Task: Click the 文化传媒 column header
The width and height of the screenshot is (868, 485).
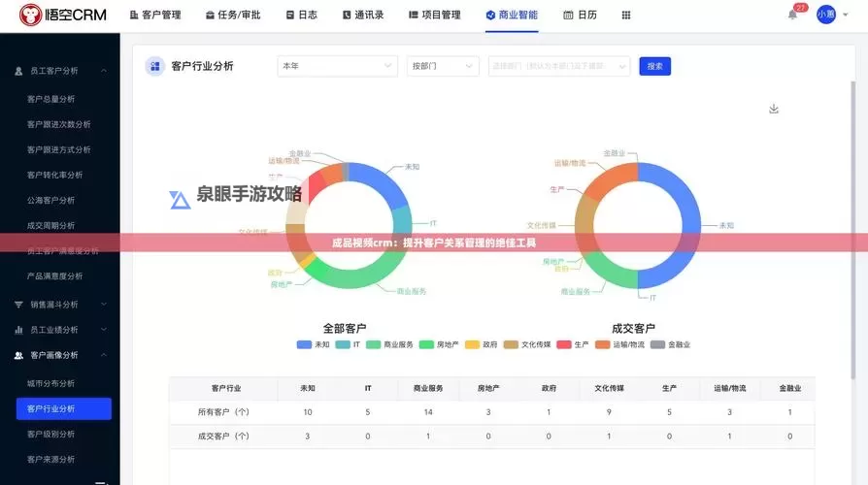Action: click(609, 388)
